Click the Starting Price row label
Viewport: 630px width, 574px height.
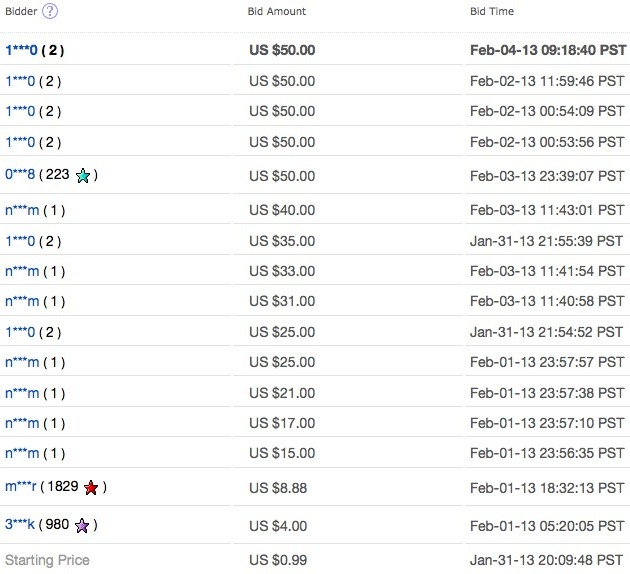pyautogui.click(x=47, y=560)
